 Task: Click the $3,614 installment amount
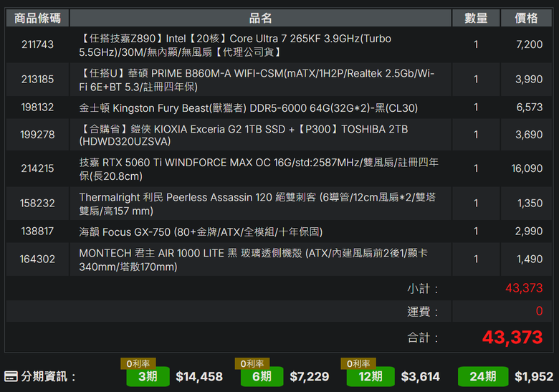tap(421, 377)
